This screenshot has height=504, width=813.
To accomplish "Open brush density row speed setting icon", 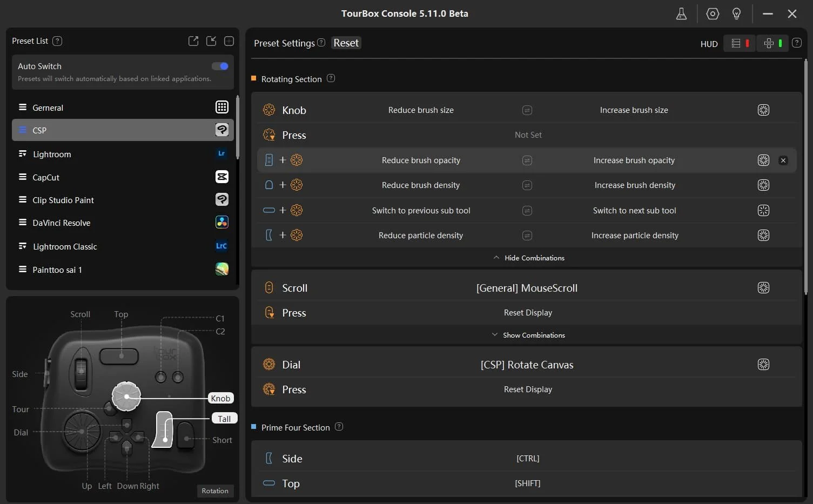I will click(763, 185).
